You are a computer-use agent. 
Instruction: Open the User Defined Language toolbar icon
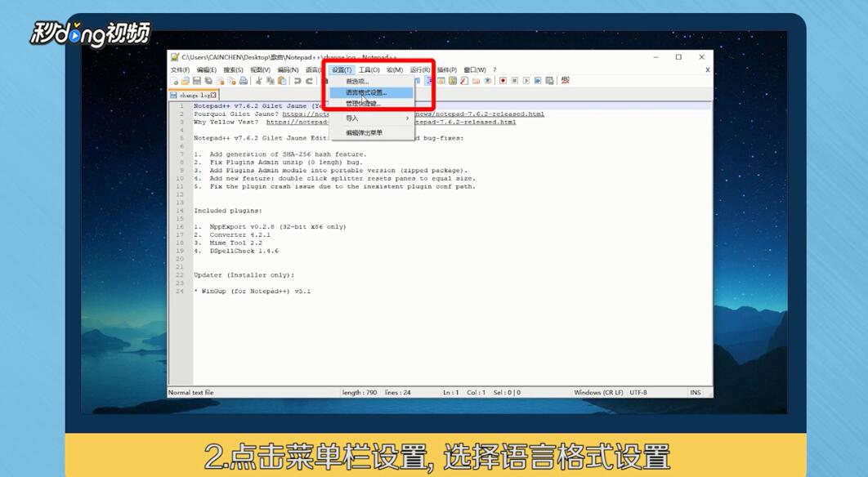point(441,81)
